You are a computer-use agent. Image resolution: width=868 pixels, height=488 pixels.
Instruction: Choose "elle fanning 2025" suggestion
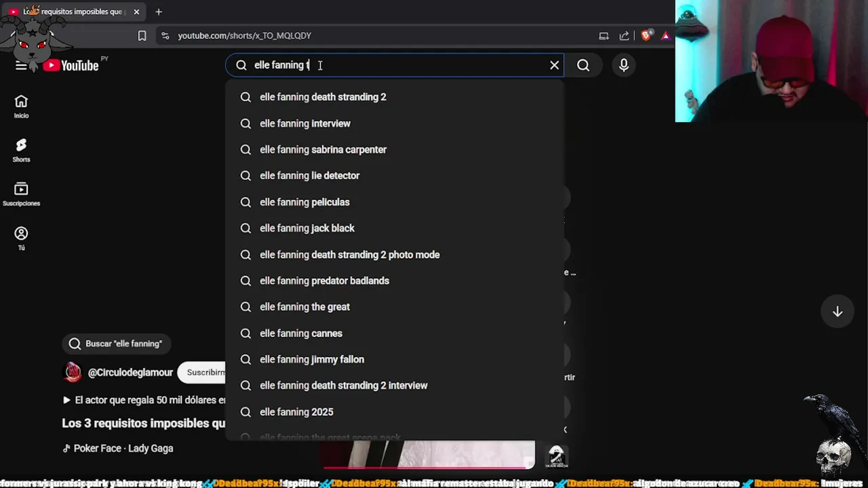click(395, 412)
